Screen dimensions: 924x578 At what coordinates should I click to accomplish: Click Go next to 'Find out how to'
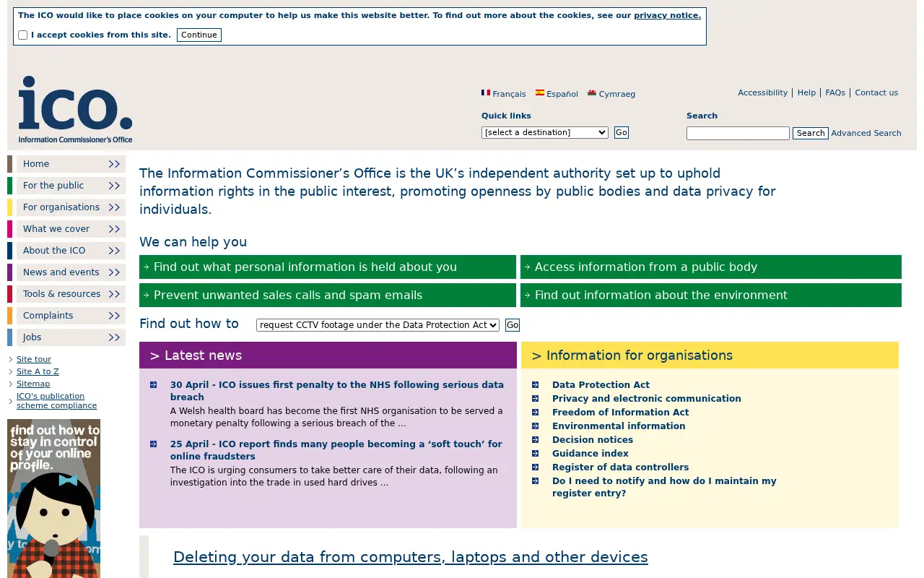point(513,325)
